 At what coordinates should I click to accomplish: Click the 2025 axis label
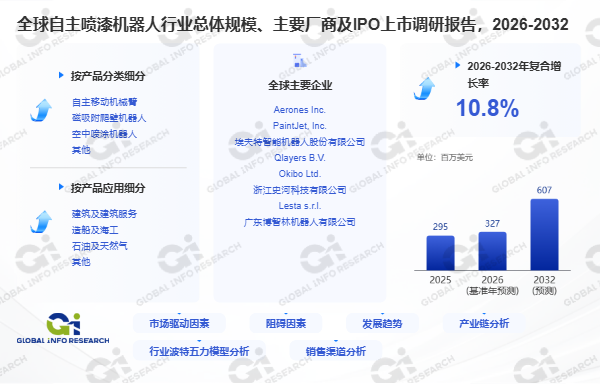click(440, 280)
